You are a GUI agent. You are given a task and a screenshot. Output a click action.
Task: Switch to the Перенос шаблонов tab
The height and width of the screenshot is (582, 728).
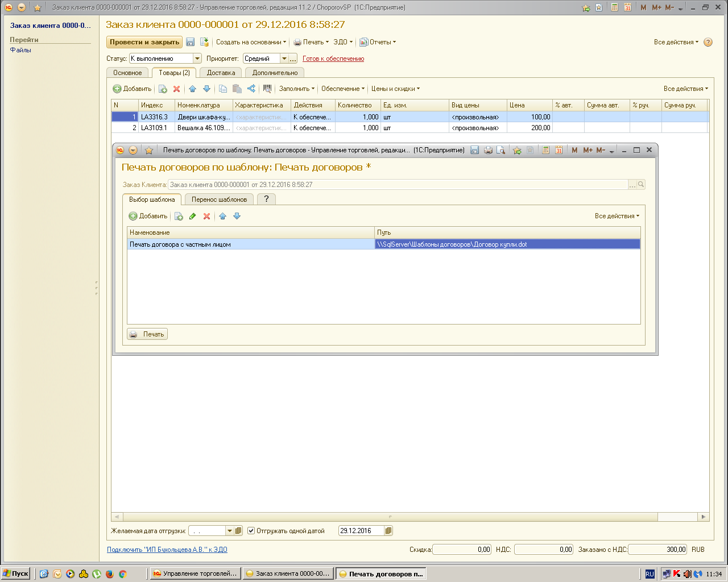click(219, 199)
